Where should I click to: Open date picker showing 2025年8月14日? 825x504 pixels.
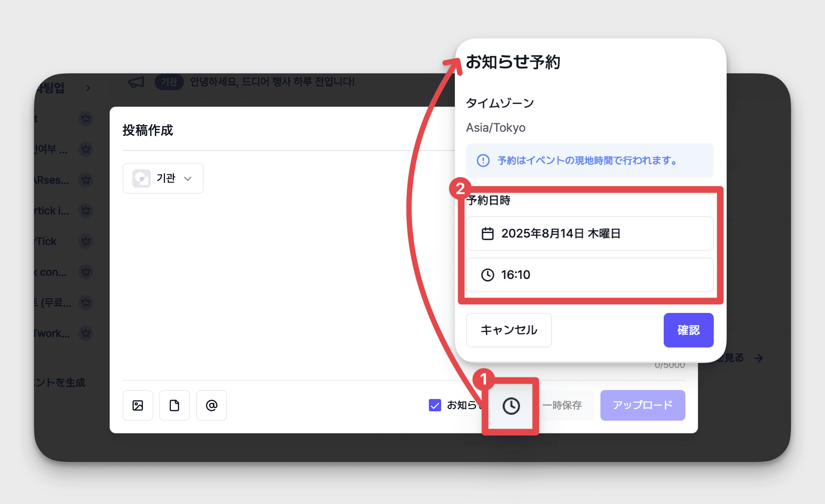pos(589,233)
